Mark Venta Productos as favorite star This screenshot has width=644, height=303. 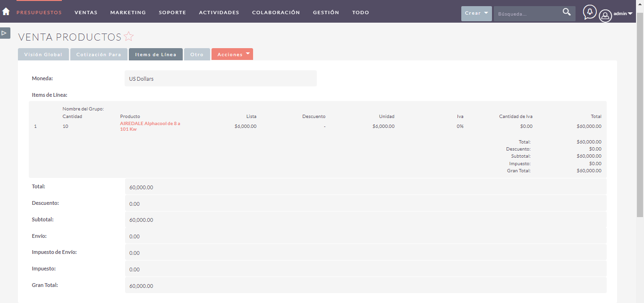pos(129,37)
